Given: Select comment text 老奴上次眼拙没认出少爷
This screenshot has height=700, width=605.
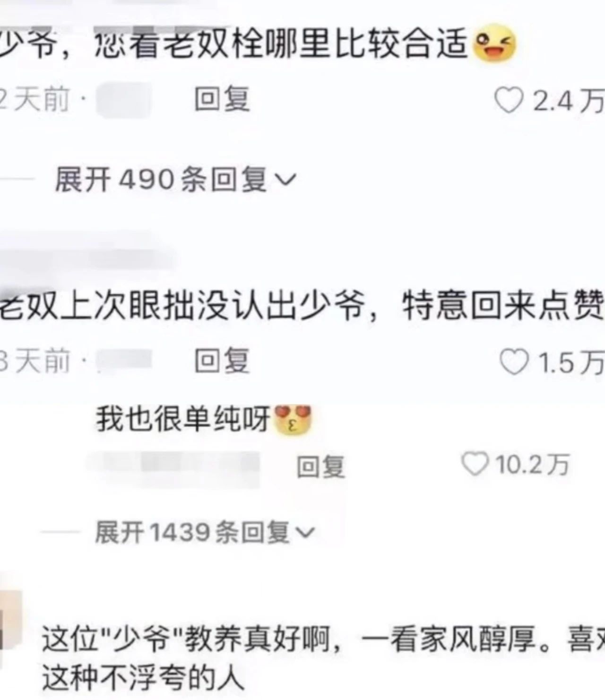Looking at the screenshot, I should [x=182, y=306].
